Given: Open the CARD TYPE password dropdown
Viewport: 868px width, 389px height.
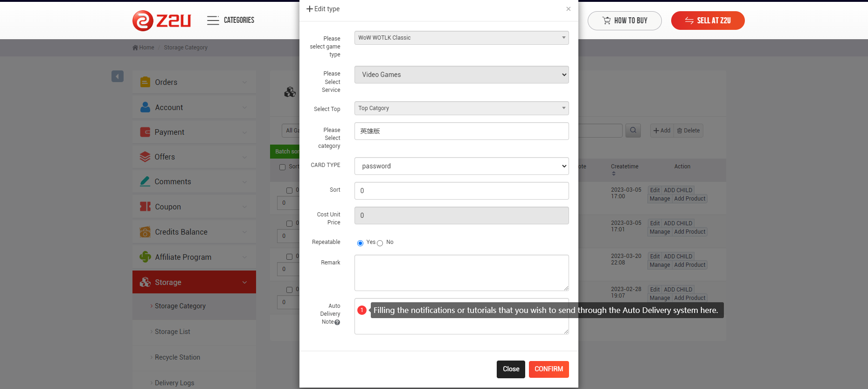Looking at the screenshot, I should pos(461,166).
